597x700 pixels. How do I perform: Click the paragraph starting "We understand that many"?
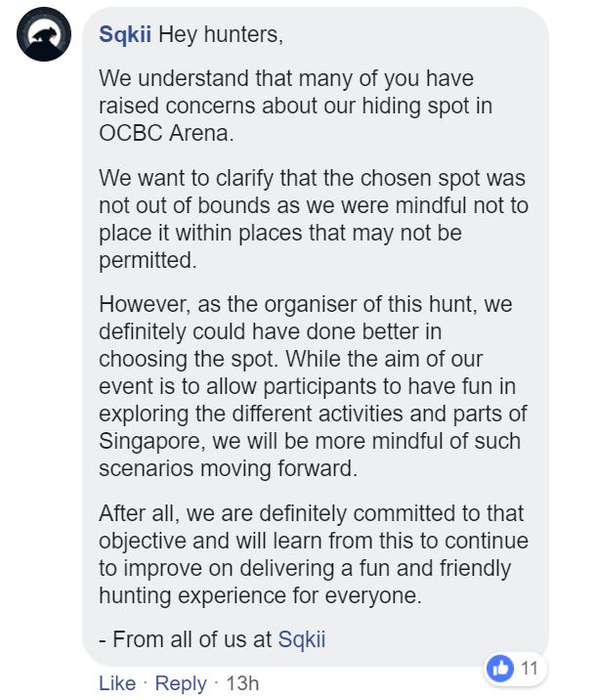tap(293, 106)
